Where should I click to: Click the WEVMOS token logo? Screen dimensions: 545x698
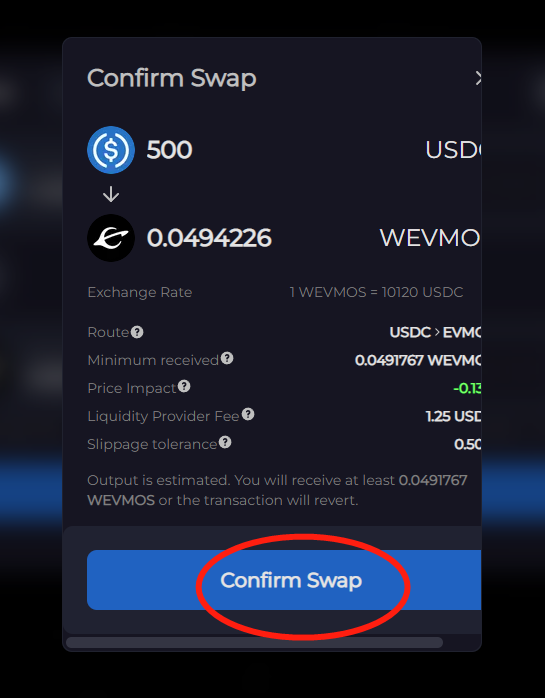tap(111, 238)
